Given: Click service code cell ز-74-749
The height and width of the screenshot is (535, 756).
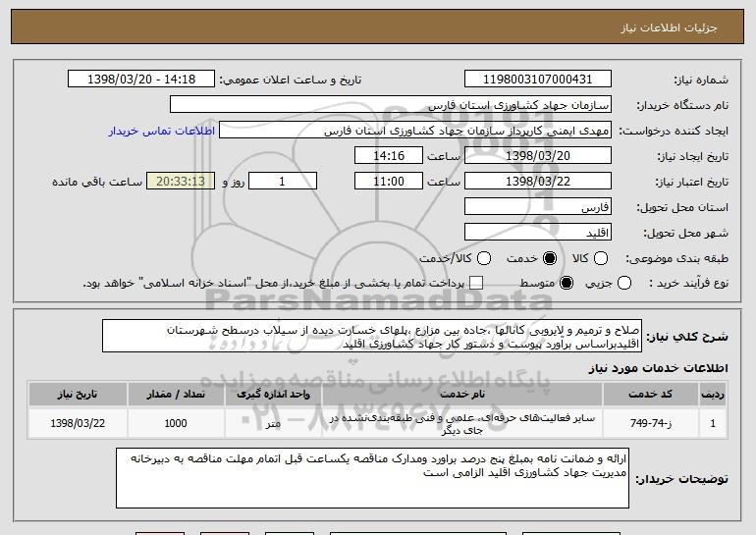Looking at the screenshot, I should (x=650, y=424).
